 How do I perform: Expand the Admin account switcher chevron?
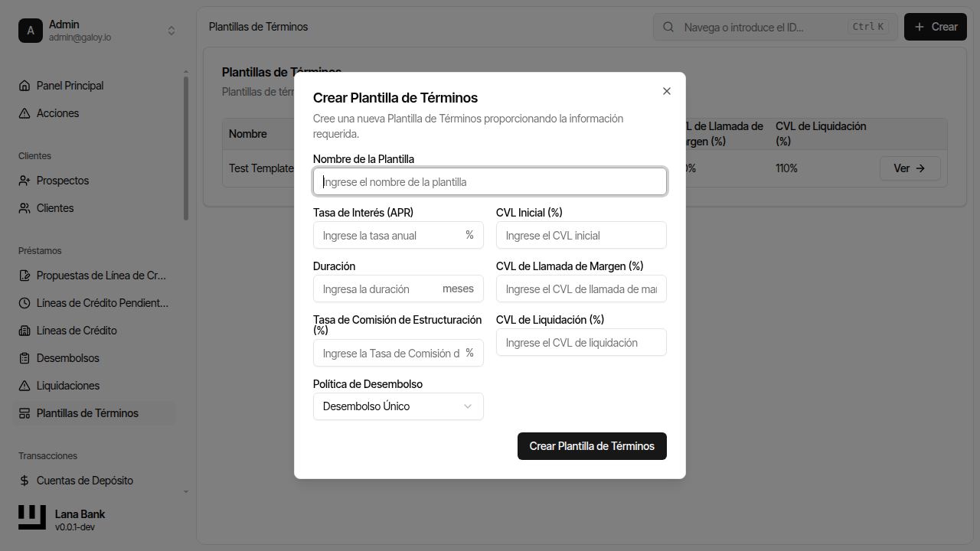tap(171, 30)
